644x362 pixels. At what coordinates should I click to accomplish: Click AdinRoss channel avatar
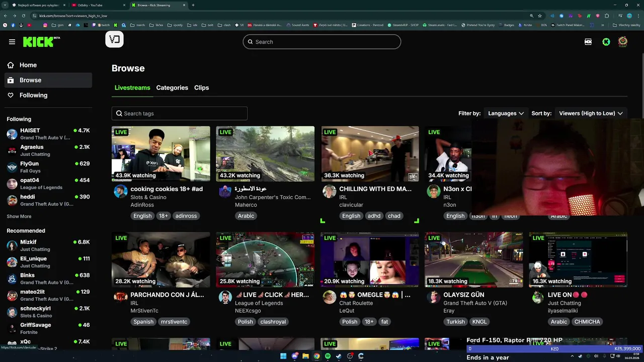121,191
